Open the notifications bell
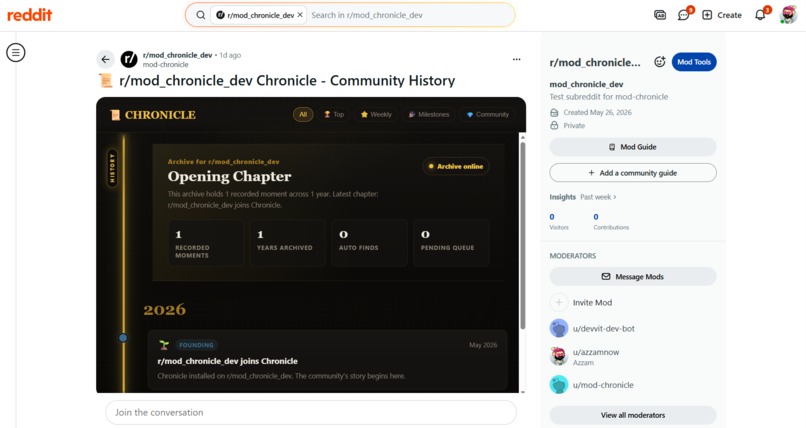This screenshot has height=428, width=806. point(760,15)
